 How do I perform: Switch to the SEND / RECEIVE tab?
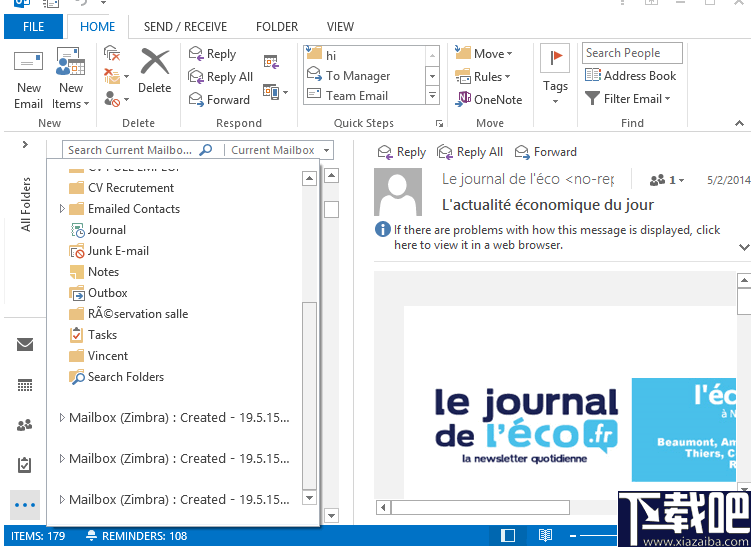[x=185, y=26]
